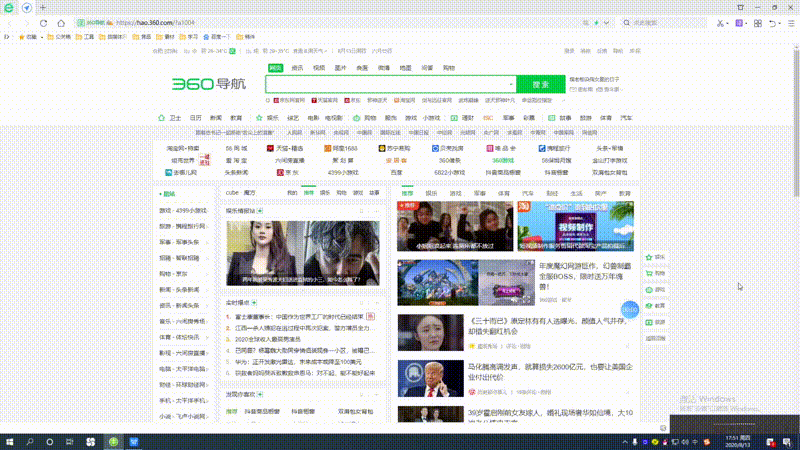
Task: Click the green 购物 icon in nav row
Action: pyautogui.click(x=357, y=118)
